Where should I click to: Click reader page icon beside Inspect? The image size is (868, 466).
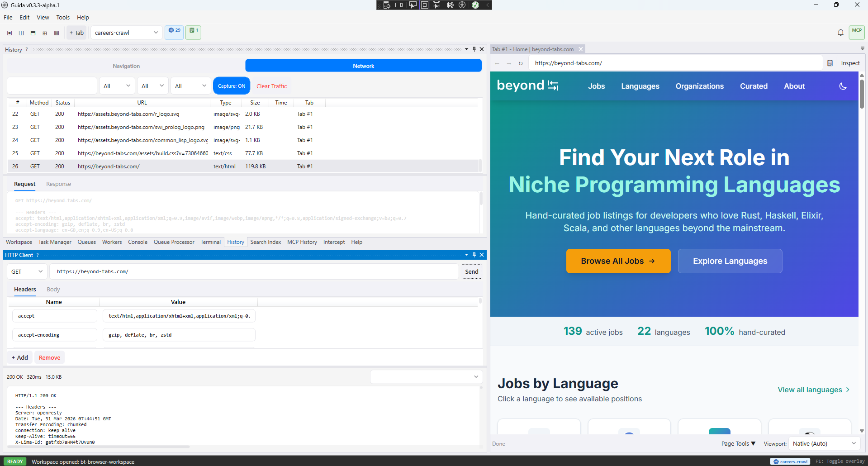pyautogui.click(x=830, y=63)
